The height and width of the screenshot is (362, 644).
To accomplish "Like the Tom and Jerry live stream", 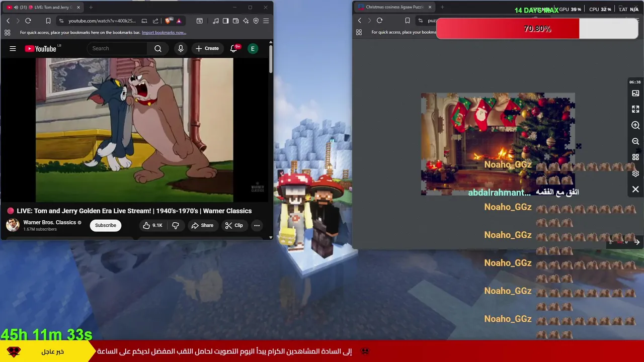I will point(152,225).
